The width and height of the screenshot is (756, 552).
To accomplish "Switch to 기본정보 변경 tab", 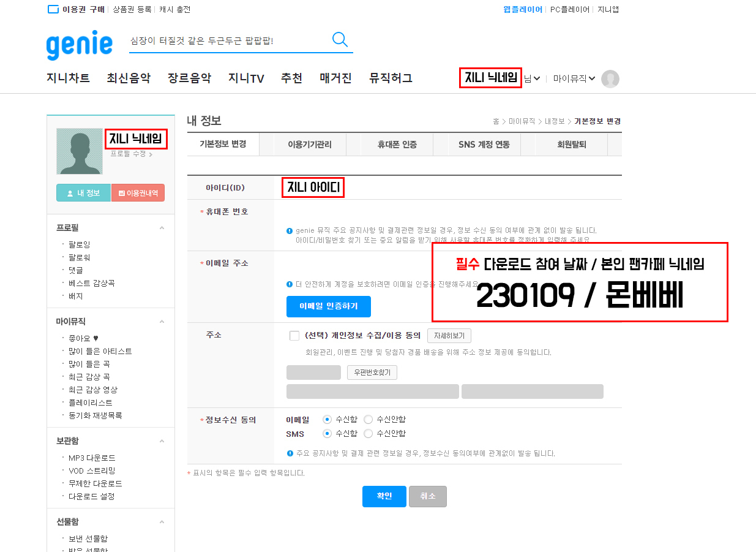I will (x=223, y=145).
